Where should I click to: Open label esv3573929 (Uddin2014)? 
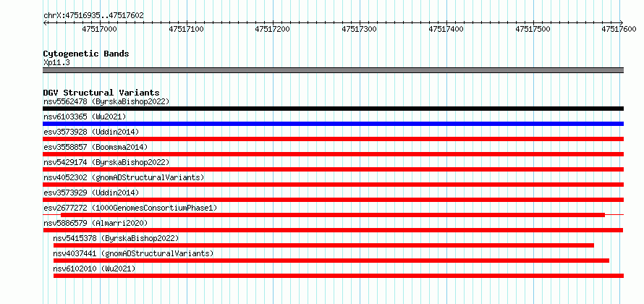(91, 193)
